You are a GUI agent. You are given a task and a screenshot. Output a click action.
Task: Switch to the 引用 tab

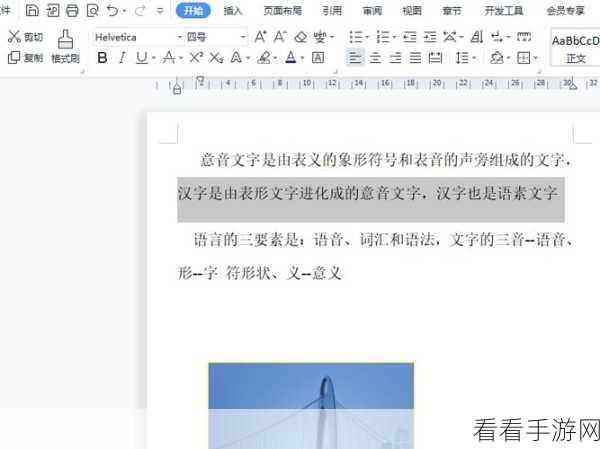click(332, 11)
